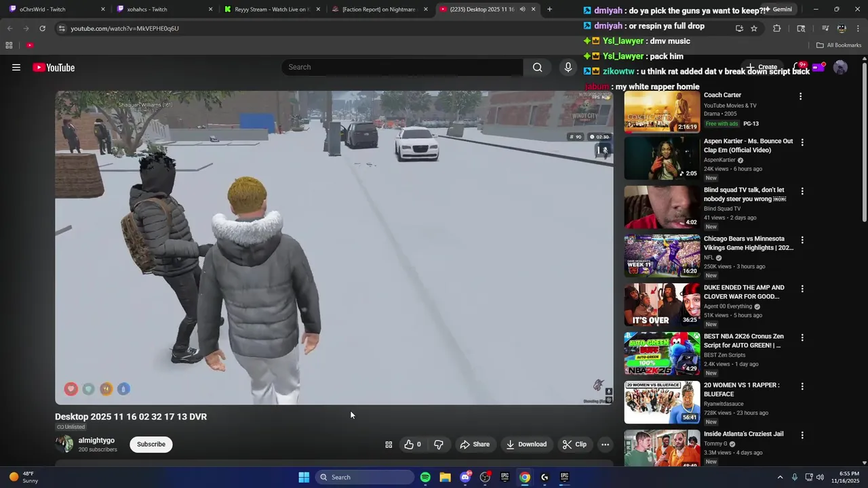Go back using the browser back arrow

[9, 28]
